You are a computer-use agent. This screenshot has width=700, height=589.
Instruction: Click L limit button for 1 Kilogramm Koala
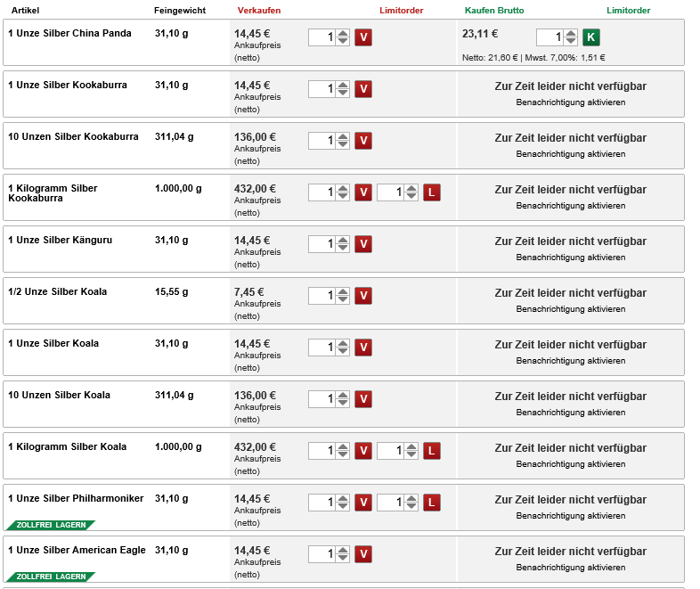coord(432,451)
